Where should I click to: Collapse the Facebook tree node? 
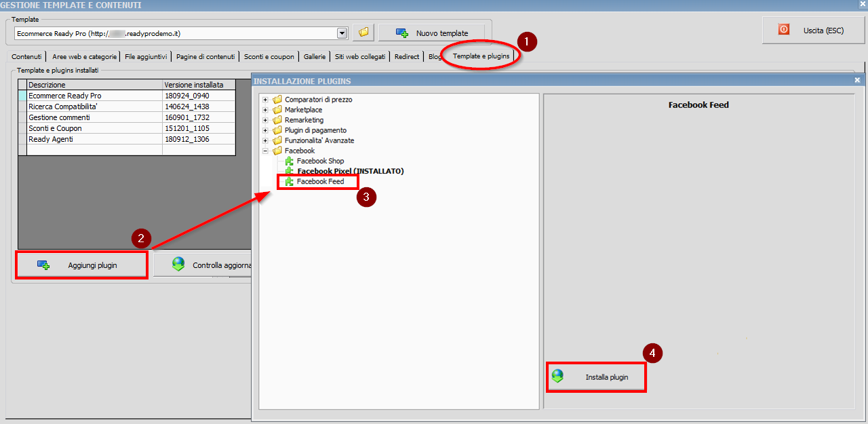coord(266,151)
